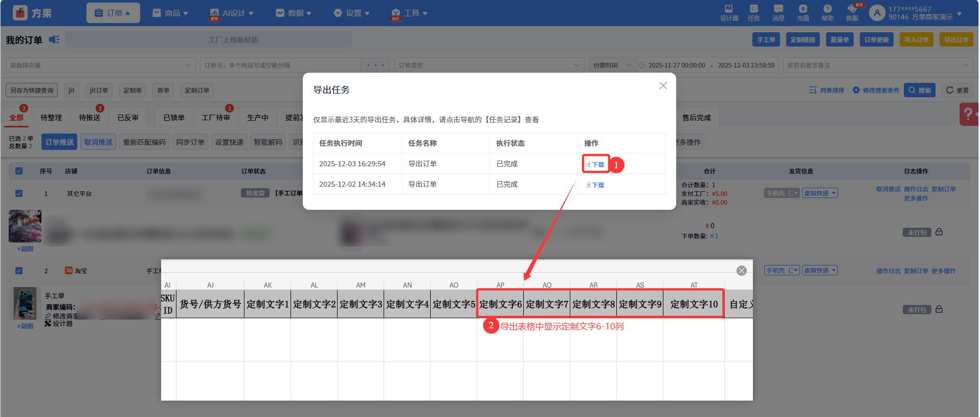The height and width of the screenshot is (417, 980).
Task: Open the 设计器 designer icon in header
Action: pyautogui.click(x=729, y=13)
